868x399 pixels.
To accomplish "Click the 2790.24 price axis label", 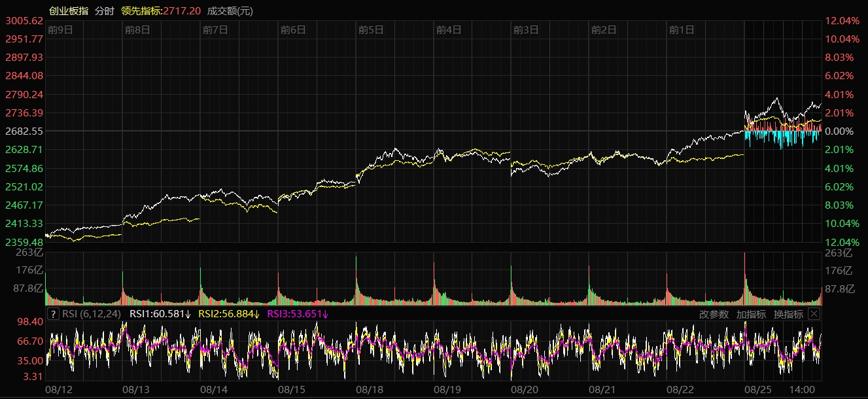I will click(x=24, y=94).
